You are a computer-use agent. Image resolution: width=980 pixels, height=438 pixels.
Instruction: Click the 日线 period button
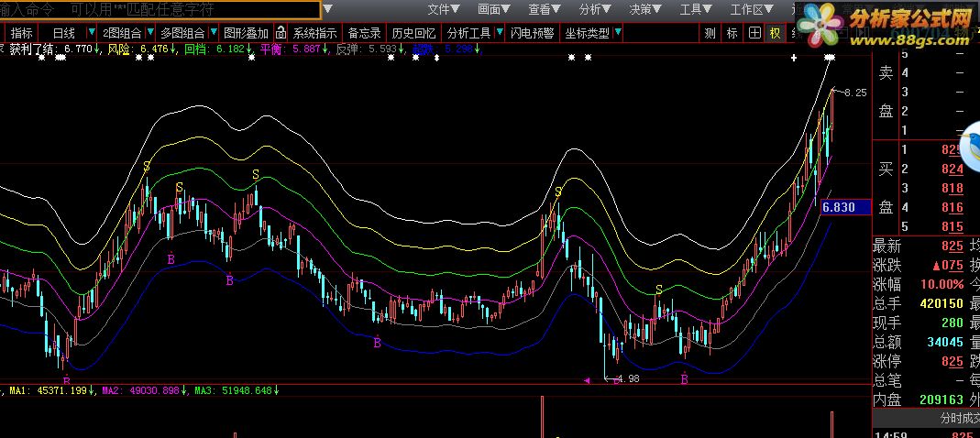[x=64, y=33]
